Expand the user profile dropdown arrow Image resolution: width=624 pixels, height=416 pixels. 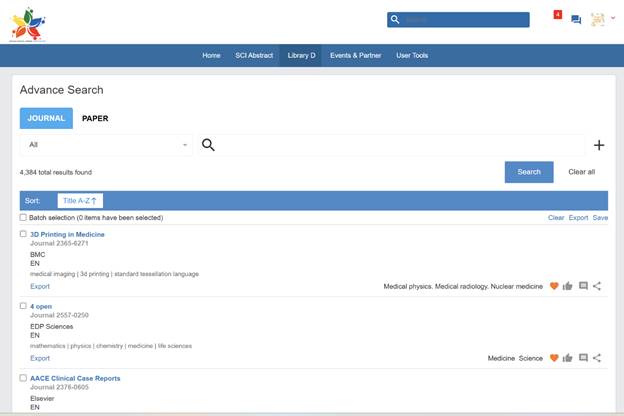click(613, 19)
